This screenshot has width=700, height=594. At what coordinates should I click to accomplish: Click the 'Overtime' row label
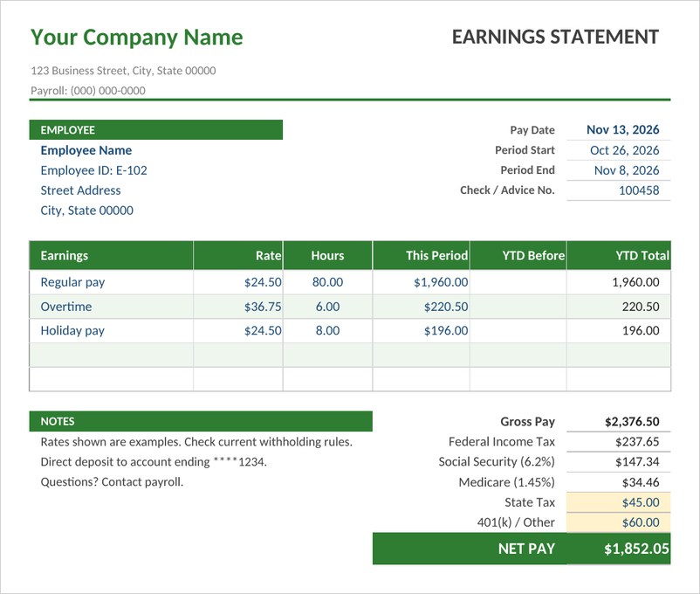coord(66,307)
